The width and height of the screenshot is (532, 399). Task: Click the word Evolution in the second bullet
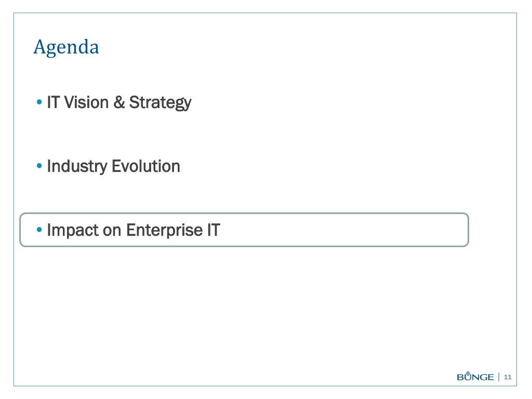point(146,166)
